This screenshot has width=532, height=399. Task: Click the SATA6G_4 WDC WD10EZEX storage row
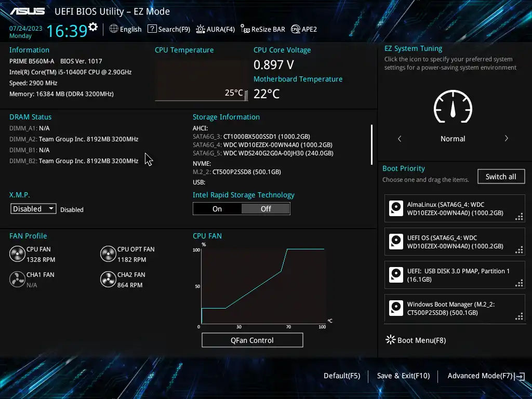(x=262, y=145)
